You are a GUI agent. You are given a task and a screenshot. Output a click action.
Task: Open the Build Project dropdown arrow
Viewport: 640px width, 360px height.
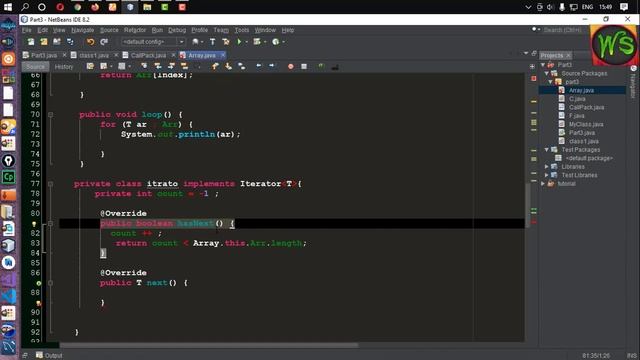pyautogui.click(x=202, y=42)
